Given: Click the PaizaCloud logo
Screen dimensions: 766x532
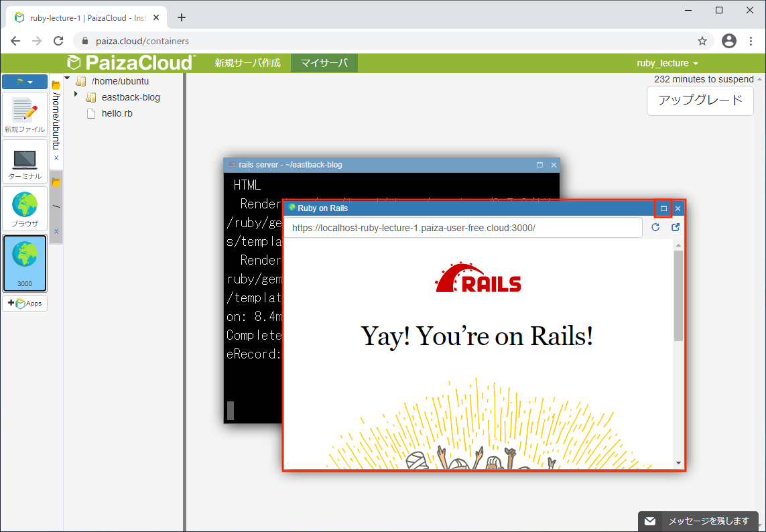Looking at the screenshot, I should (x=131, y=63).
